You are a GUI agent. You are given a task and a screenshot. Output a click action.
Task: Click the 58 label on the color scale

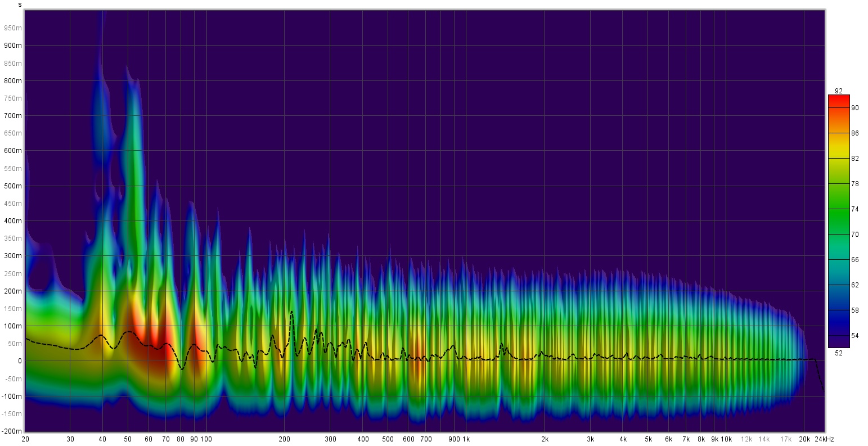854,310
